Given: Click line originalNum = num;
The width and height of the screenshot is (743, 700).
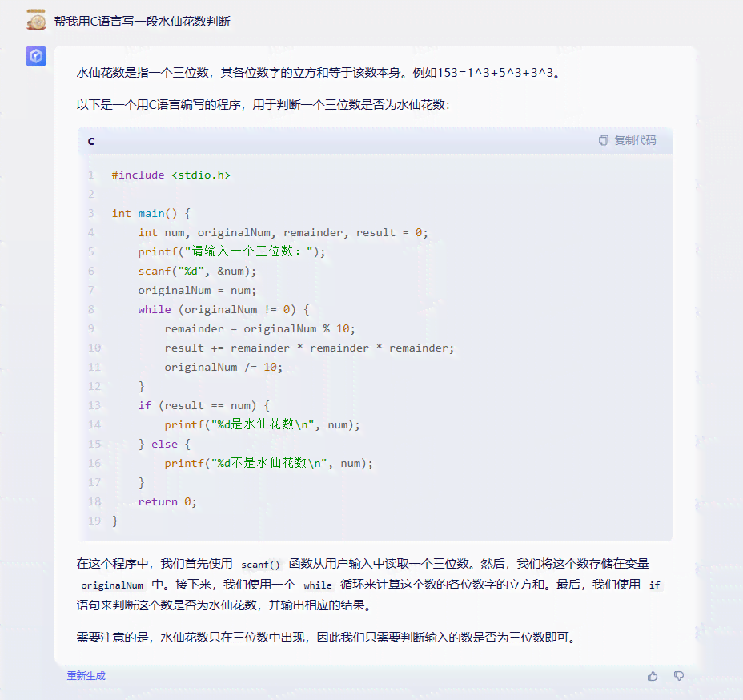Looking at the screenshot, I should click(x=197, y=290).
